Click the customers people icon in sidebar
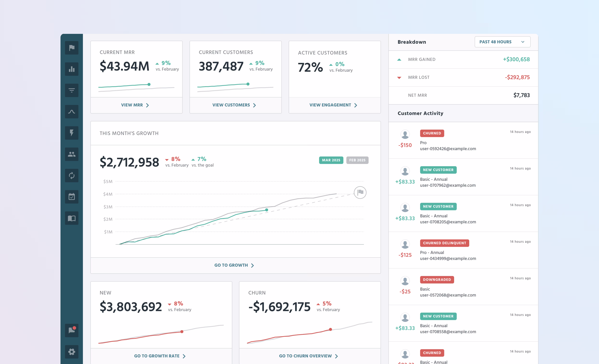Image resolution: width=599 pixels, height=364 pixels. tap(71, 154)
